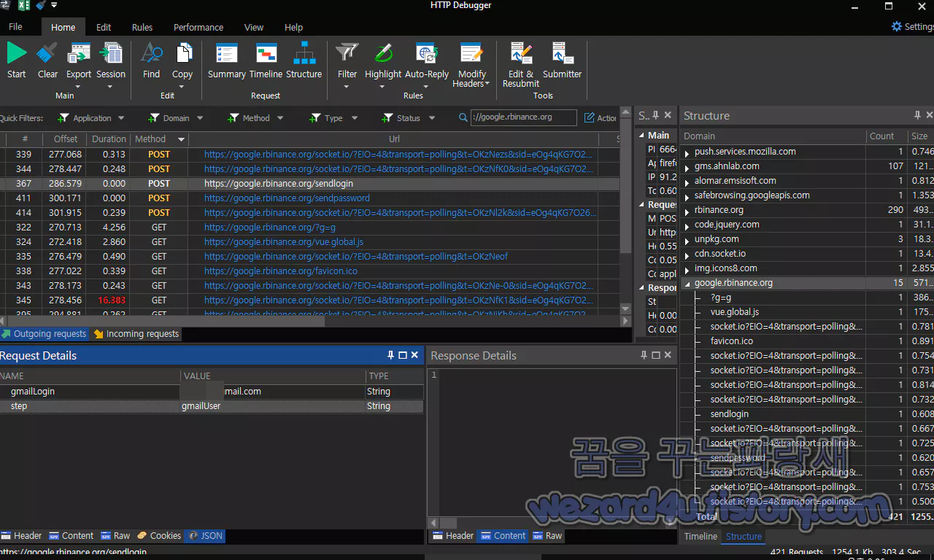Open the Status quick filter dropdown
The image size is (934, 560).
[x=409, y=118]
